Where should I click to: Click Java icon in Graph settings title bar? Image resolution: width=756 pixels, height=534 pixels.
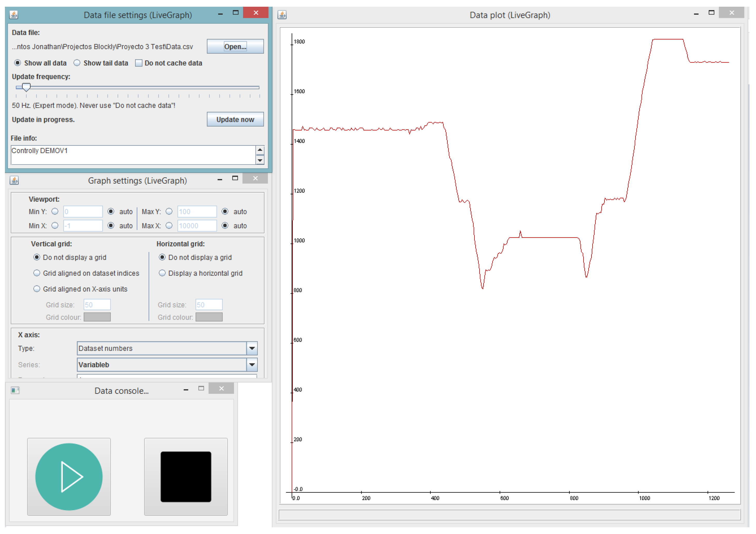coord(14,180)
